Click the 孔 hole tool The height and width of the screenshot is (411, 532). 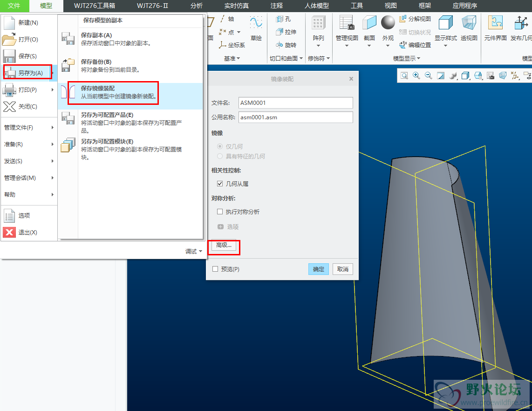pos(283,20)
